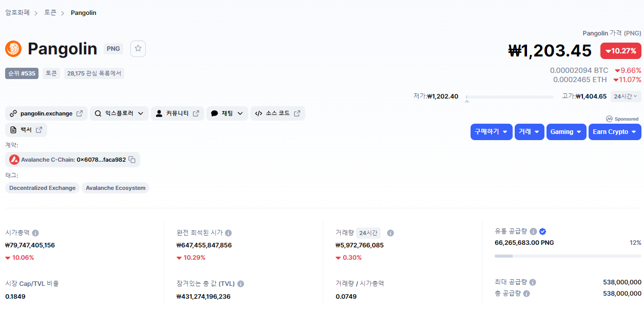Click the Pangolin orange logo icon
The image size is (644, 310).
click(13, 49)
